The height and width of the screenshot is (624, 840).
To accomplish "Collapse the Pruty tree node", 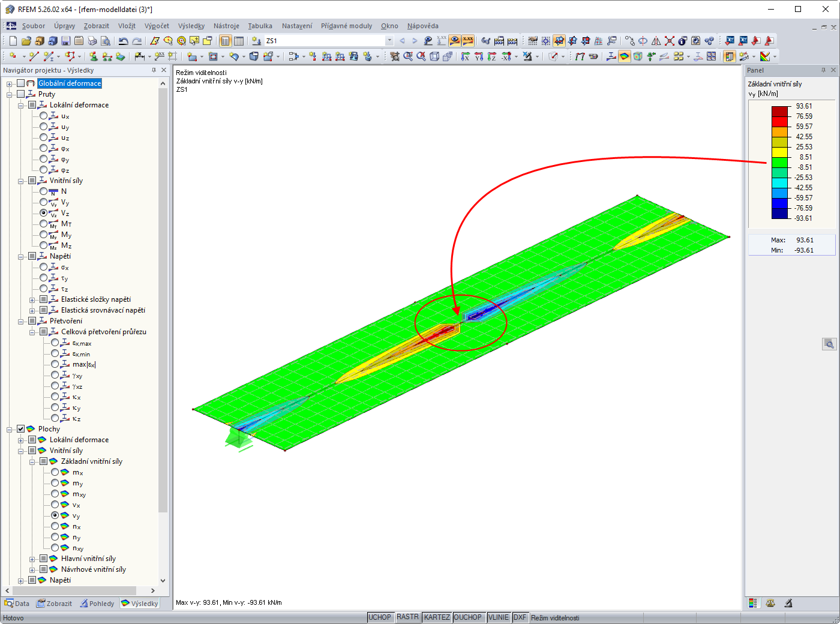I will click(x=10, y=94).
